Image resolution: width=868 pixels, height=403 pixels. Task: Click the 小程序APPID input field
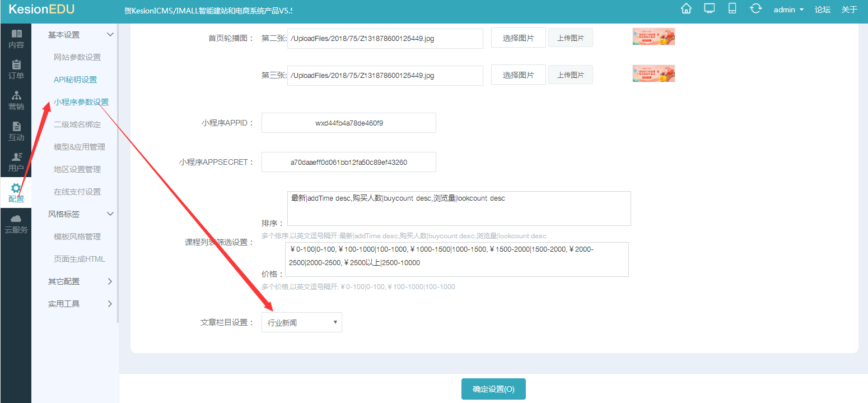348,123
